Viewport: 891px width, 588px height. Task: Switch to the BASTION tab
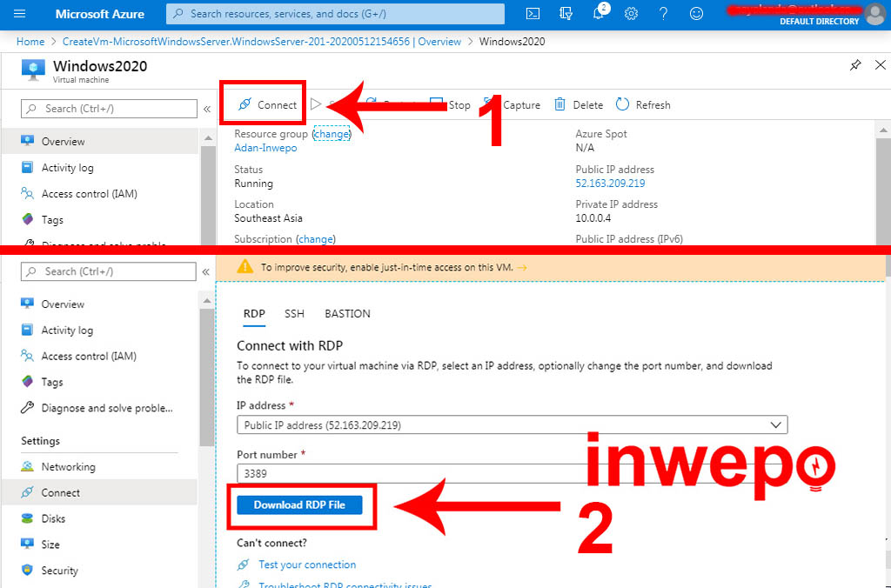click(x=347, y=313)
